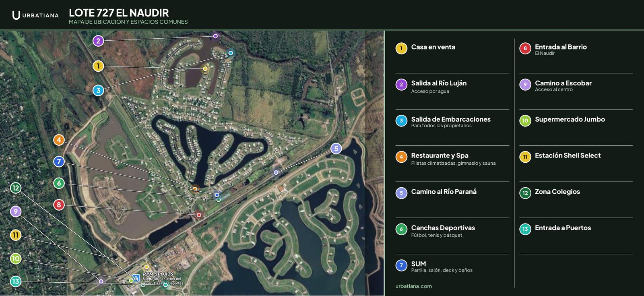This screenshot has height=296, width=644.
Task: Click blue map marker 7 on the aerial photo
Action: coord(59,161)
